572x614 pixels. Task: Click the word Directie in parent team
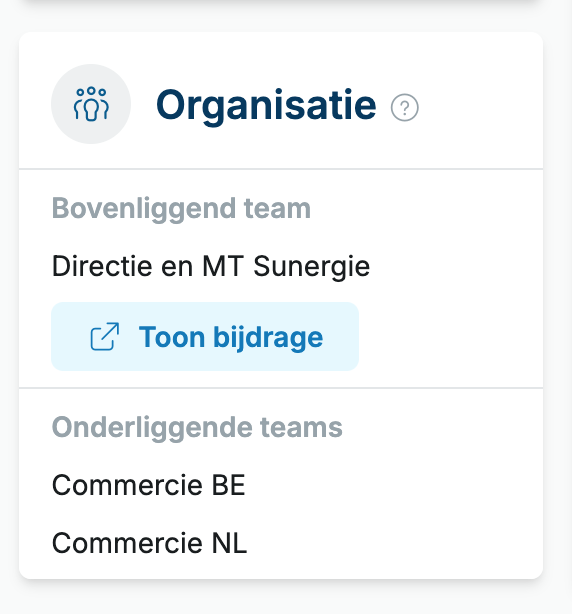point(102,266)
